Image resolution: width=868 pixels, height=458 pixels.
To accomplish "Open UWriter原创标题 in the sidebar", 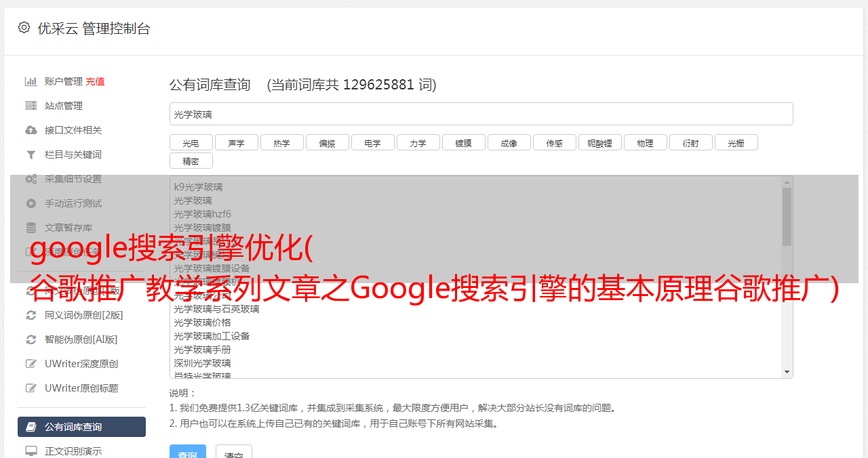I will pos(81,388).
